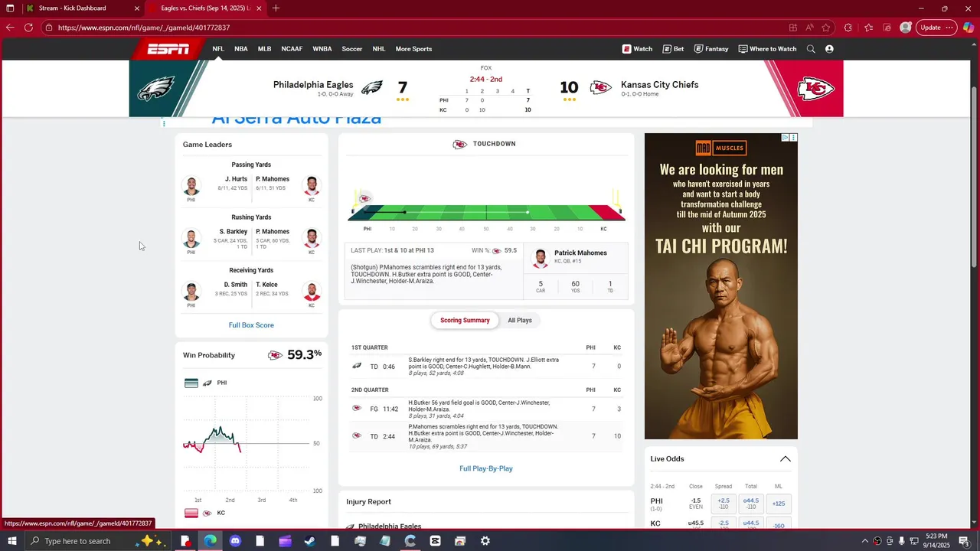Click the page vertical scrollbar thumb

click(x=975, y=176)
